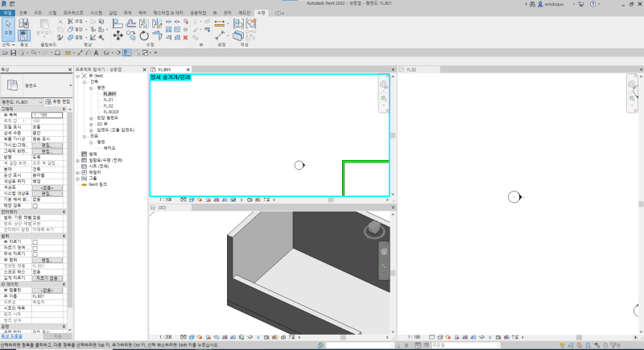Image resolution: width=644 pixels, height=350 pixels.
Task: Close the FL.B01 view tab
Action: click(x=188, y=70)
